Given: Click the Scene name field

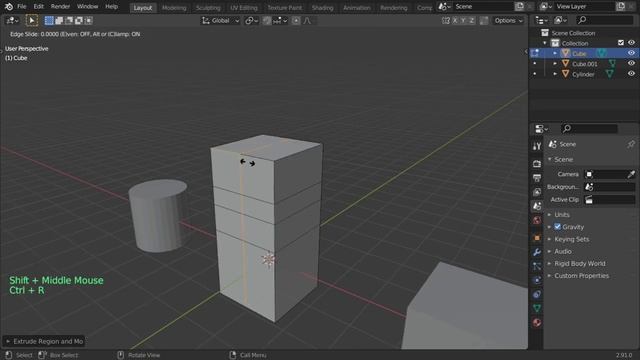Looking at the screenshot, I should point(484,7).
